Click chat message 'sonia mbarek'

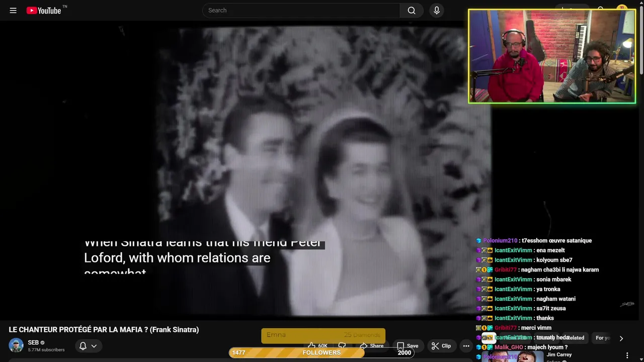[x=553, y=280]
